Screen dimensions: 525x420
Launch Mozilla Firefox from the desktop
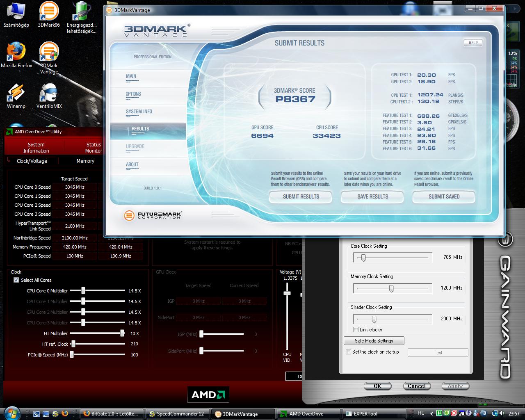[x=16, y=55]
